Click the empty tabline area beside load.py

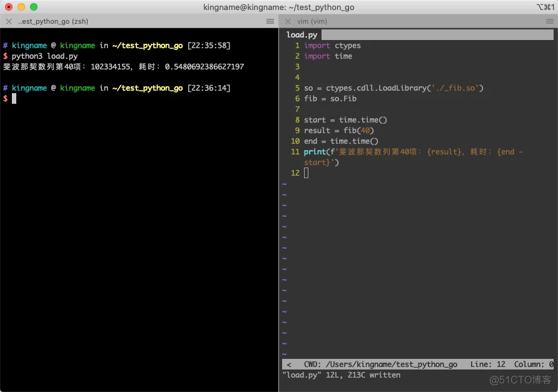click(x=438, y=35)
